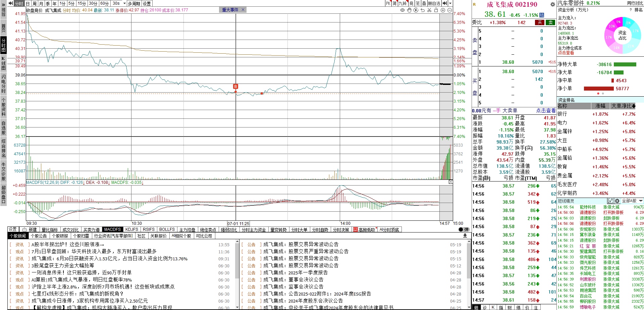Close the MACD indicator panel X box
Viewport: 644px width, 310px height.
(451, 182)
